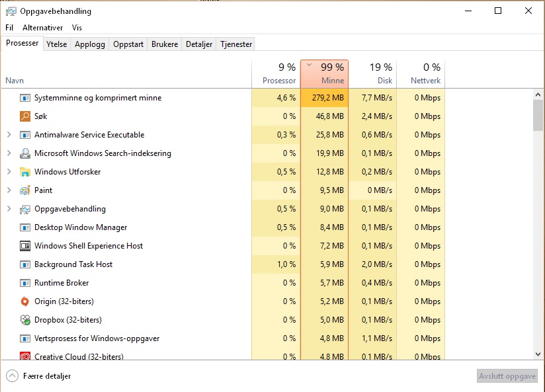The width and height of the screenshot is (545, 392).
Task: Expand the Windows Utforsker process group
Action: click(x=9, y=172)
